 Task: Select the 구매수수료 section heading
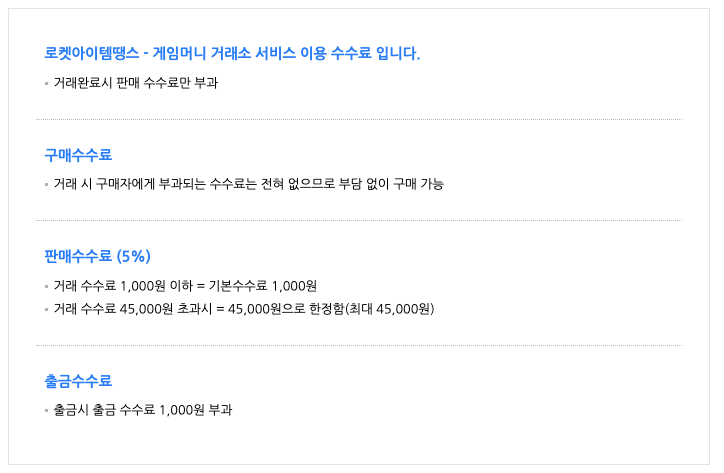pos(78,155)
